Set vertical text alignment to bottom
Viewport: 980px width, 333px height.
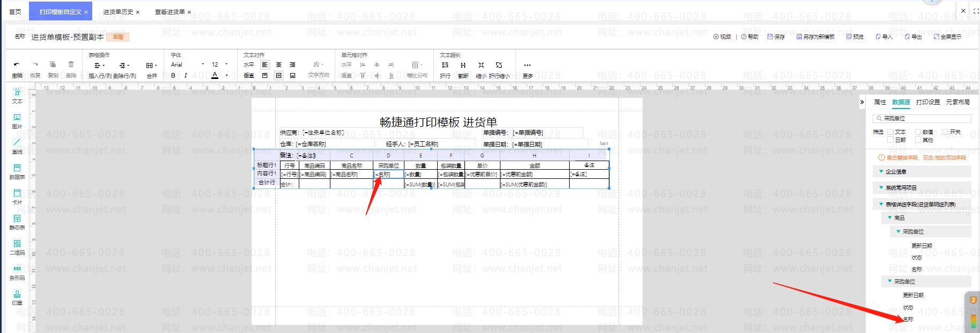pyautogui.click(x=292, y=76)
